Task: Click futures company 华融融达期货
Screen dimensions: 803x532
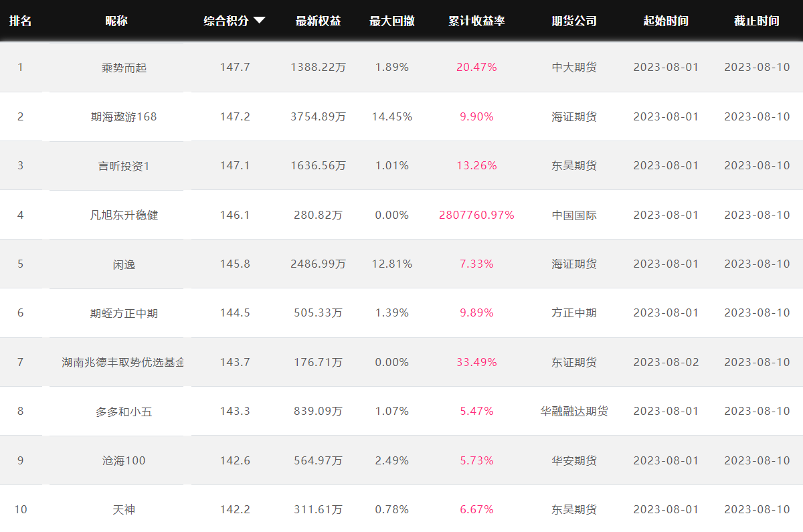Action: 574,411
